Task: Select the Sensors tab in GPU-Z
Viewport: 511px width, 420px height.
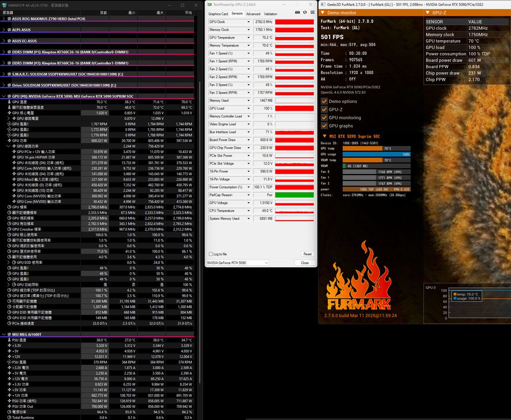Action: tap(237, 13)
